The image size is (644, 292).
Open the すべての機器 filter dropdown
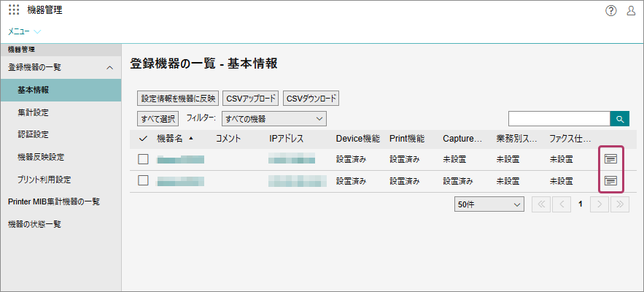click(274, 119)
